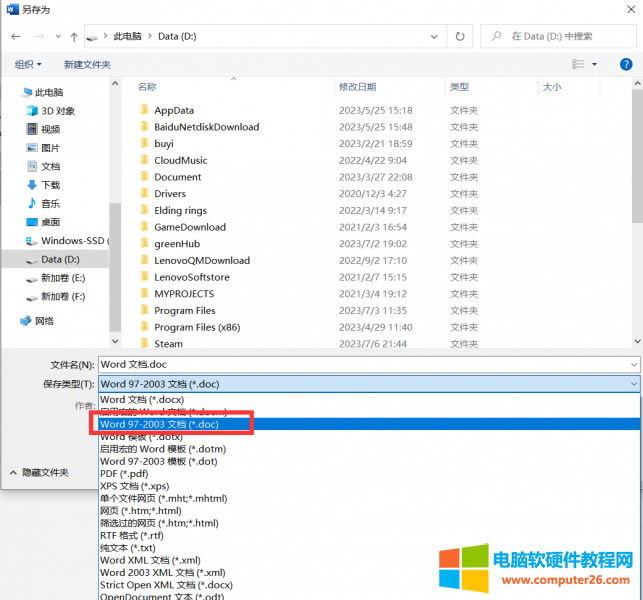This screenshot has height=600, width=643.
Task: Select the BaiduNetdiskDownload folder
Action: [x=206, y=127]
